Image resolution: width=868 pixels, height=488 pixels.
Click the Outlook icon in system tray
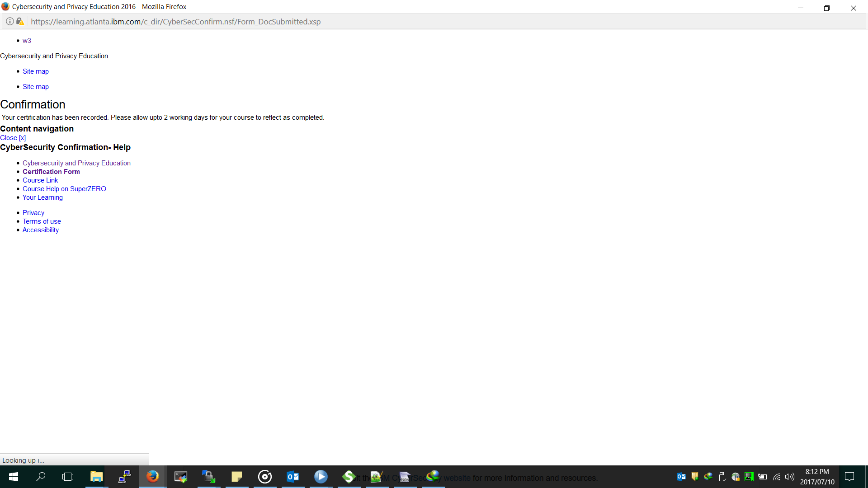click(681, 477)
